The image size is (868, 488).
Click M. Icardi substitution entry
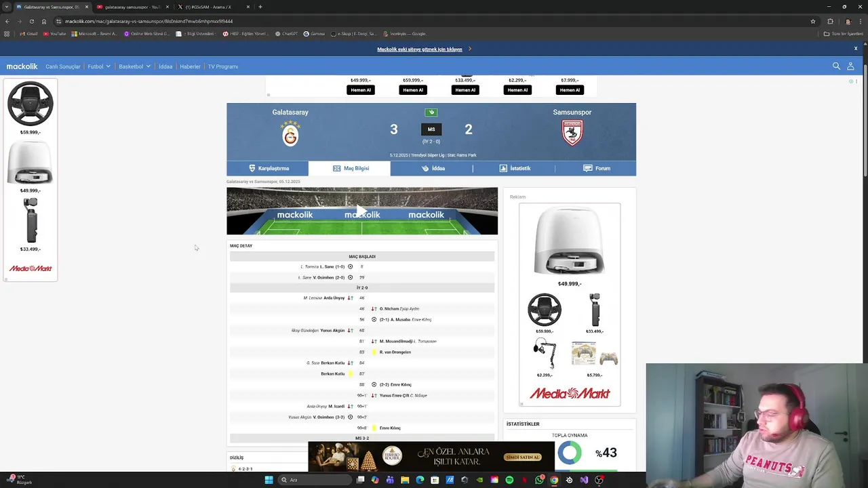click(x=336, y=406)
